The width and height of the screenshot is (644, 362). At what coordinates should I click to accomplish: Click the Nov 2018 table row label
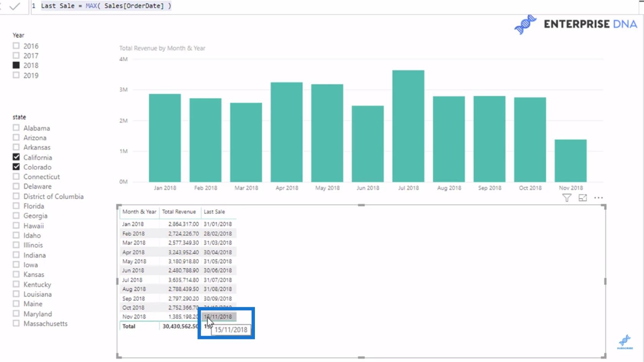[x=134, y=317]
